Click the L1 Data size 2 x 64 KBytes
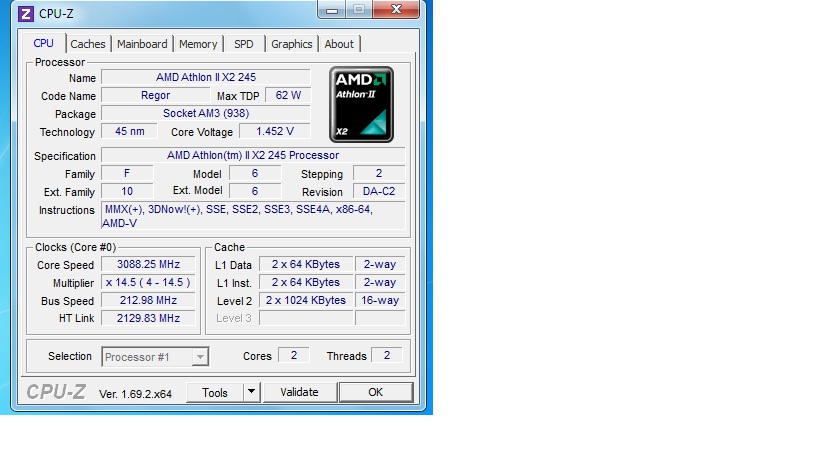 click(306, 264)
